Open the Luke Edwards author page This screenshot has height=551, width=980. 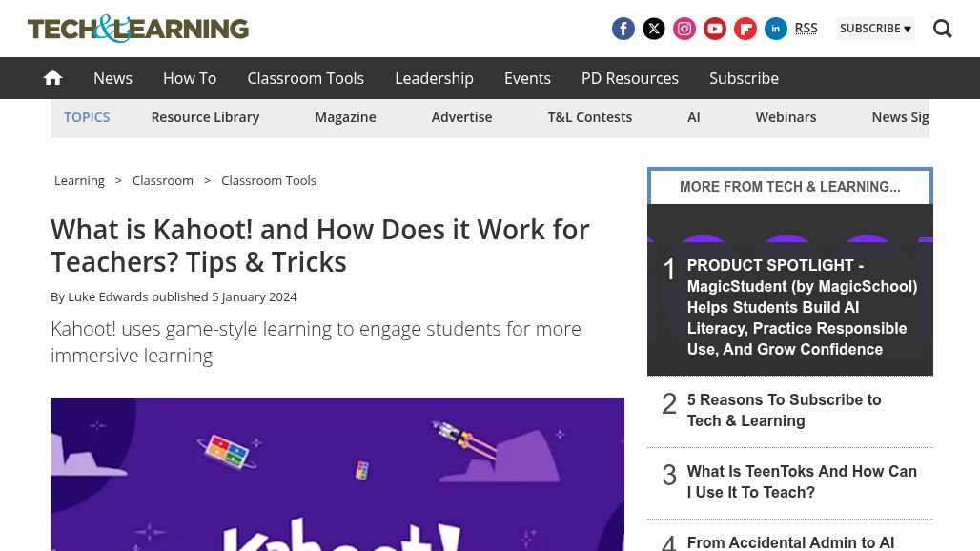click(108, 296)
